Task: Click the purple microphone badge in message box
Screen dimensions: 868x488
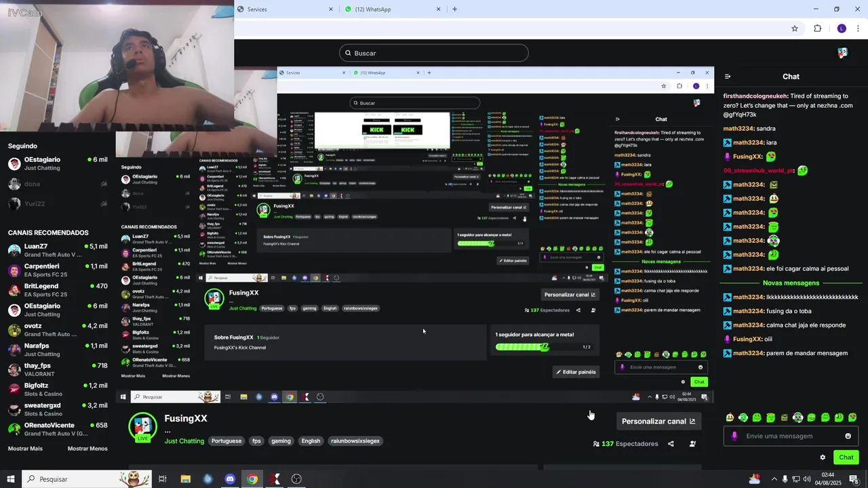Action: click(734, 436)
